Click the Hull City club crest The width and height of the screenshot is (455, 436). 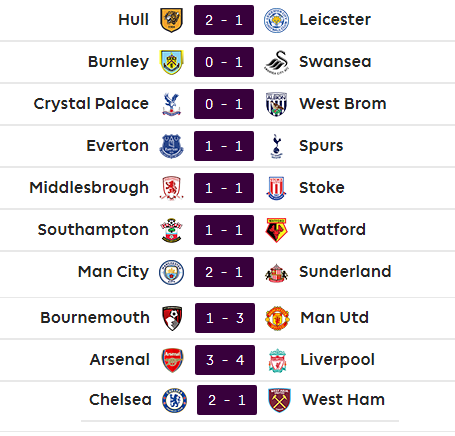(172, 20)
